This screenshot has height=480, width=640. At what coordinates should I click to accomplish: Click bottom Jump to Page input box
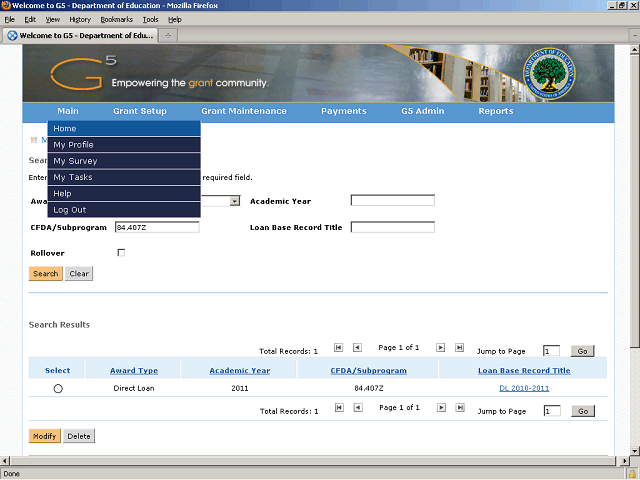coord(552,411)
